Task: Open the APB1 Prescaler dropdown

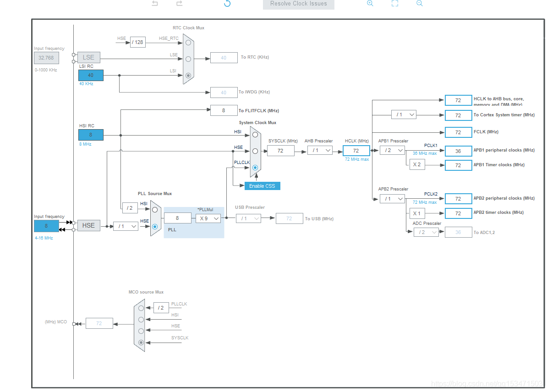Action: coord(392,150)
